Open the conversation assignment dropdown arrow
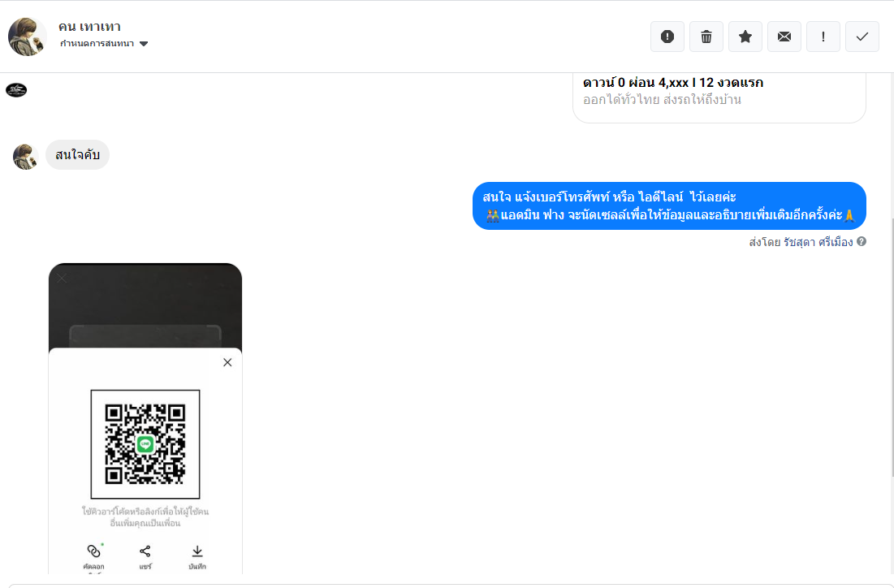 (x=144, y=44)
